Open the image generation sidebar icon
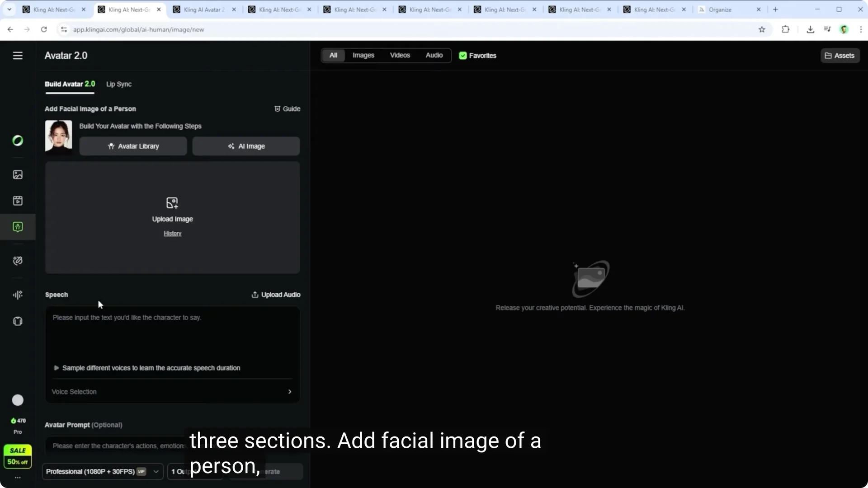The width and height of the screenshot is (868, 488). [18, 175]
